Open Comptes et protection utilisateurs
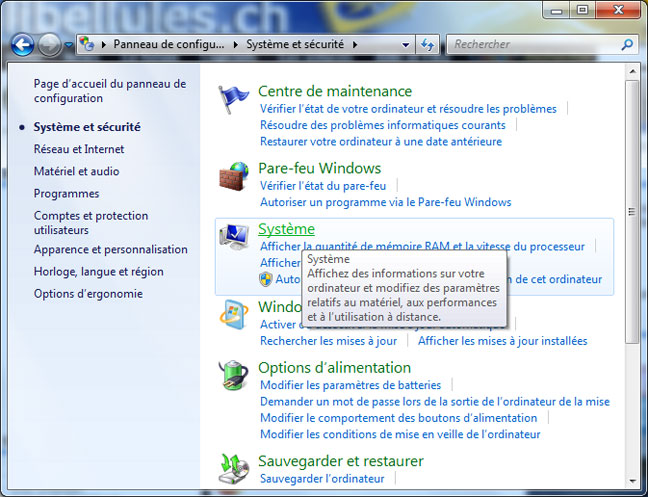The height and width of the screenshot is (497, 648). 91,223
